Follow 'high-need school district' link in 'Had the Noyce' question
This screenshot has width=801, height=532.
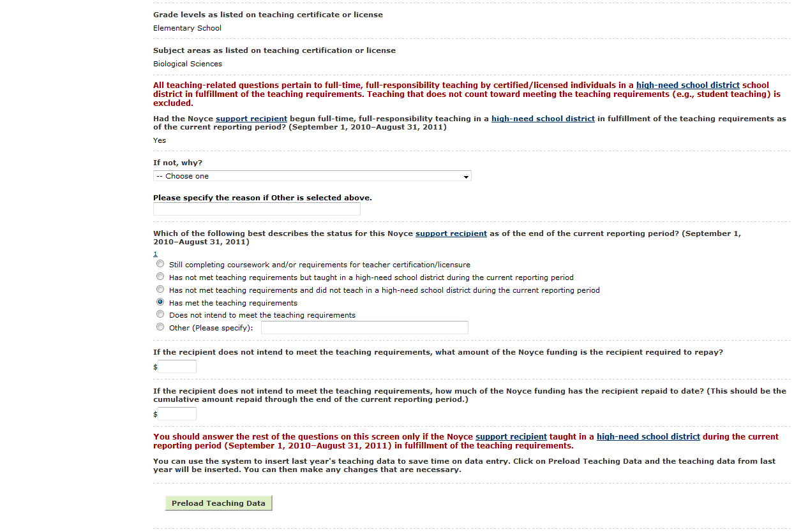[543, 119]
